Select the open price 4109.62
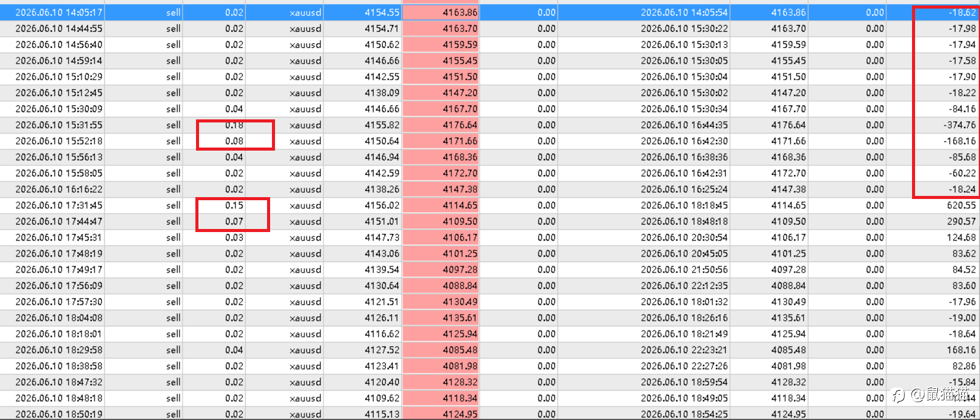The image size is (980, 420). point(382,398)
